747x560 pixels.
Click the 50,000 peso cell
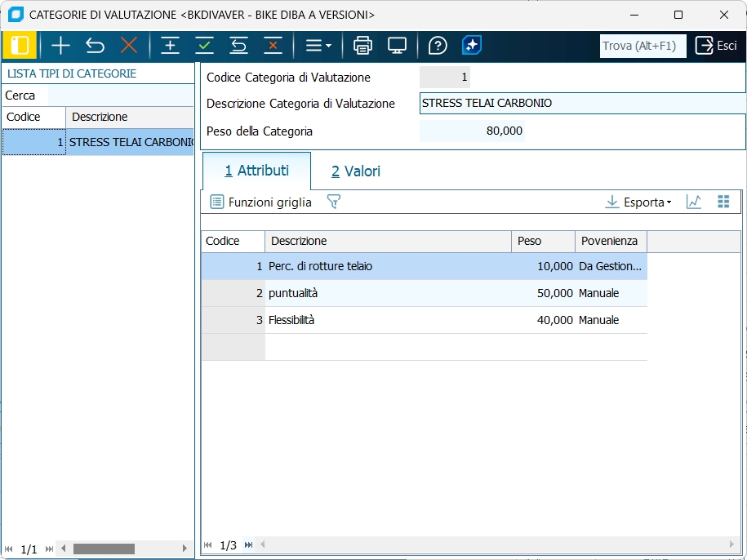click(543, 293)
